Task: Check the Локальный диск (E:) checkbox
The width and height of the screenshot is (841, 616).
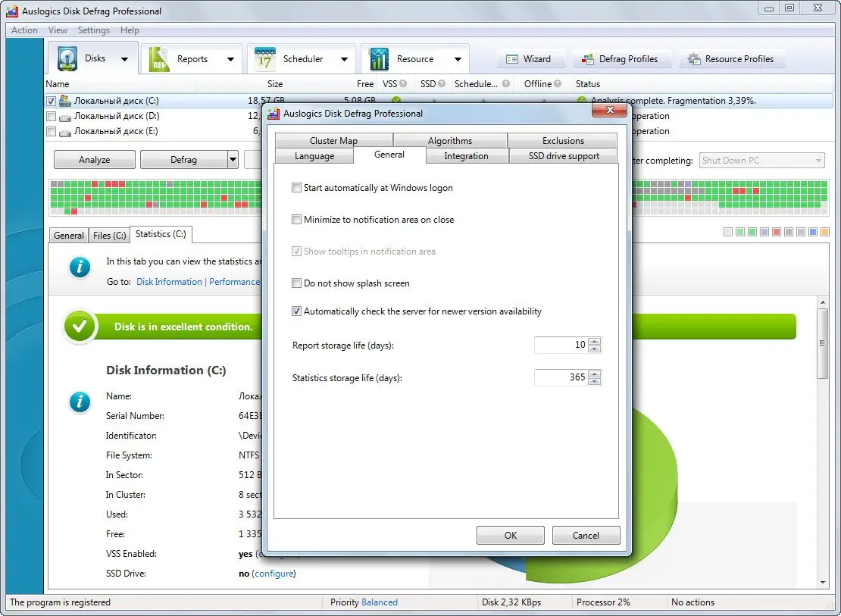Action: tap(51, 131)
